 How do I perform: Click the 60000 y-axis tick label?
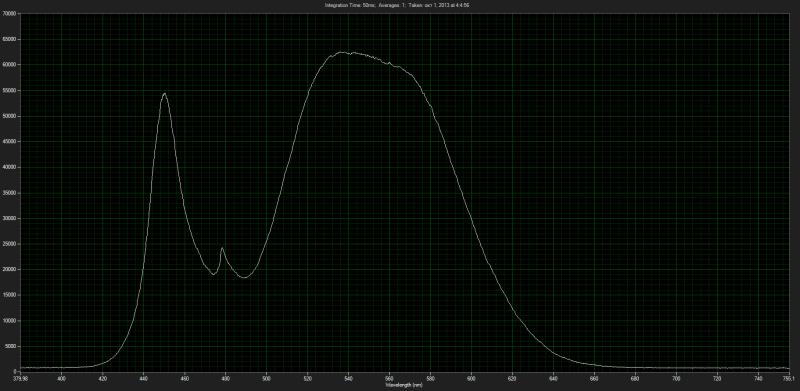pos(10,65)
